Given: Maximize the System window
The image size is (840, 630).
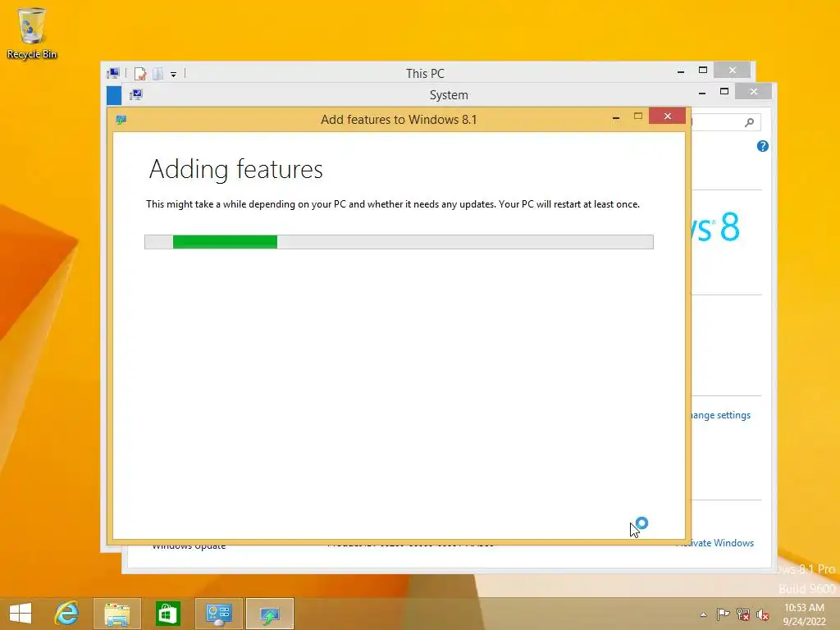Looking at the screenshot, I should [724, 92].
